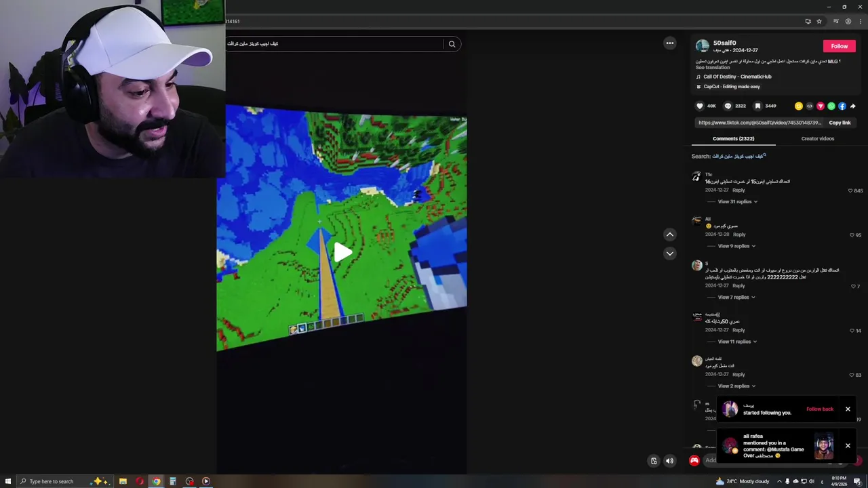Play the paused Minecraft video
This screenshot has height=488, width=868.
click(x=342, y=253)
